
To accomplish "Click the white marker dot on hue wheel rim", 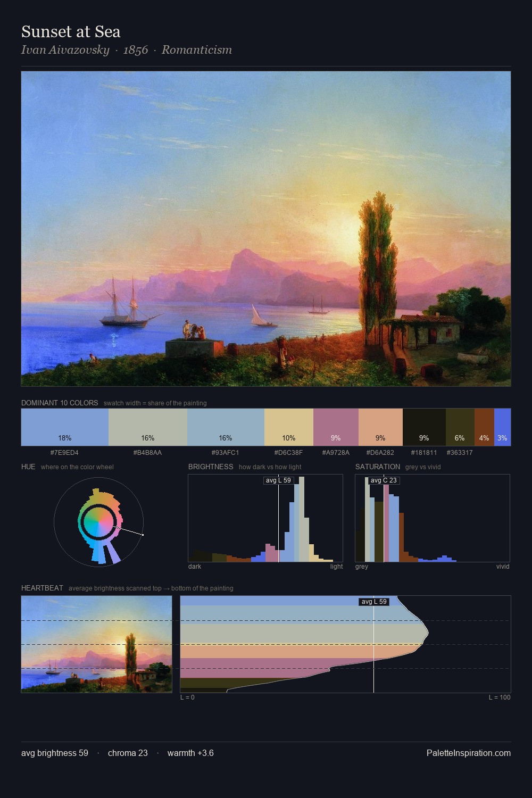I will (143, 534).
